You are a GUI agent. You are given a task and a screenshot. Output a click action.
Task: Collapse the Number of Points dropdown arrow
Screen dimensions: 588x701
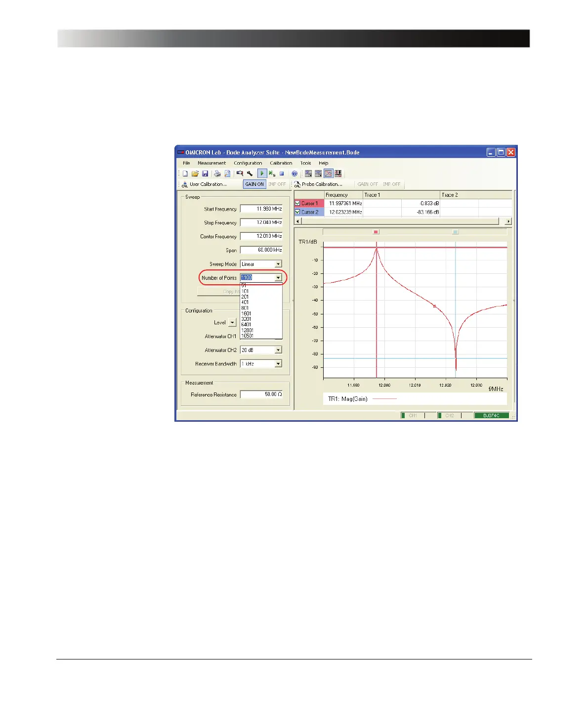(278, 278)
